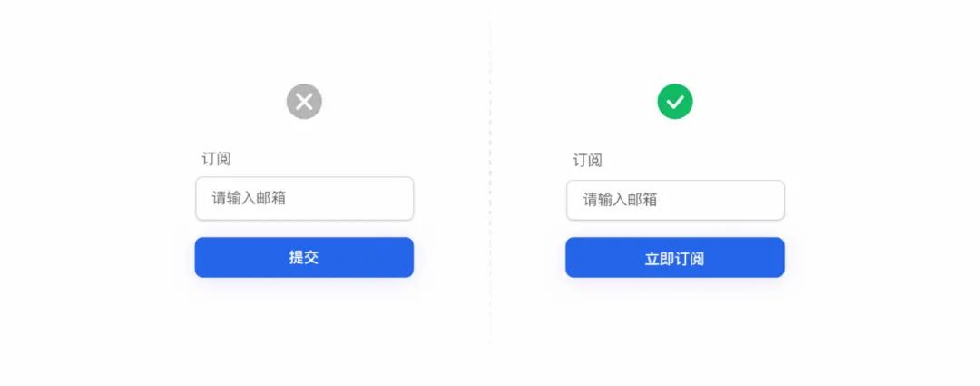The width and height of the screenshot is (980, 386).
Task: Select the white cross inside gray circle
Action: click(x=304, y=102)
